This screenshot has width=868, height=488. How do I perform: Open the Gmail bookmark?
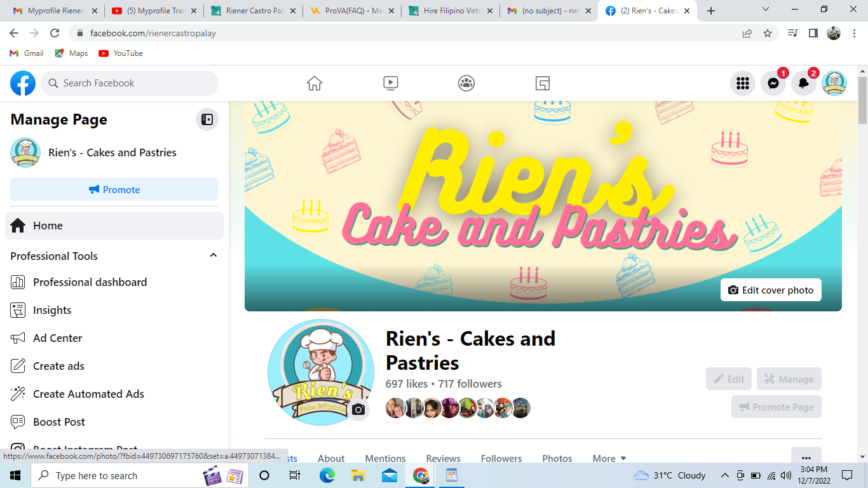click(27, 53)
